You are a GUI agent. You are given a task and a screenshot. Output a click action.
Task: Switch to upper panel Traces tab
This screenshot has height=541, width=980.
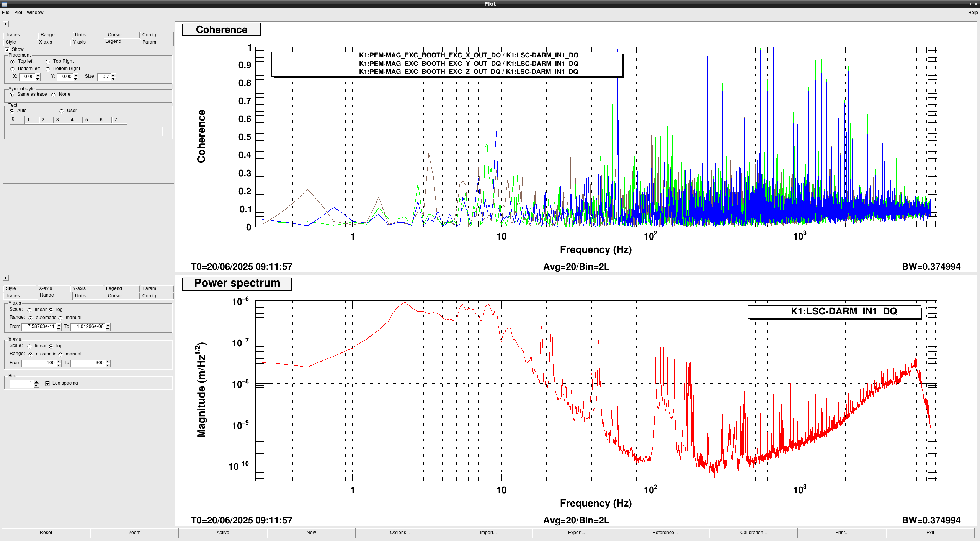tap(20, 35)
